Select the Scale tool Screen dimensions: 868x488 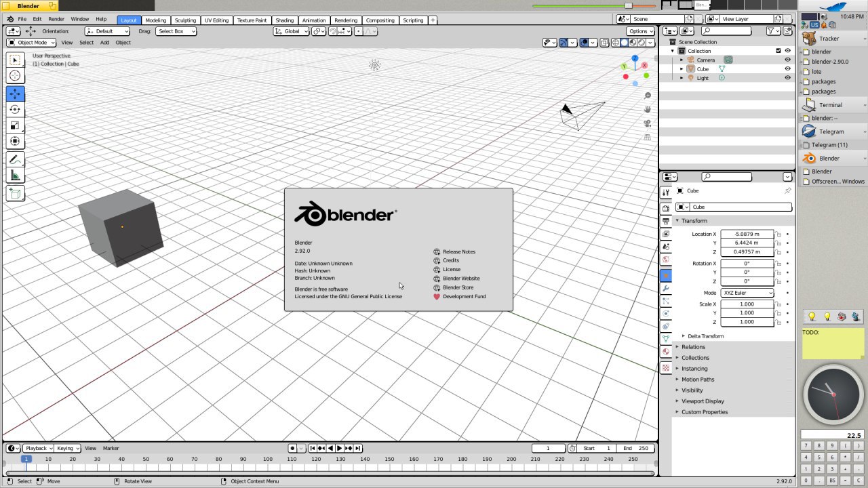click(15, 125)
